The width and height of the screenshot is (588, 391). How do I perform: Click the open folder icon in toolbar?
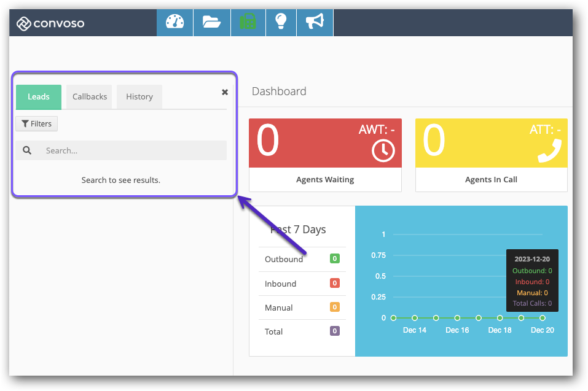tap(211, 23)
